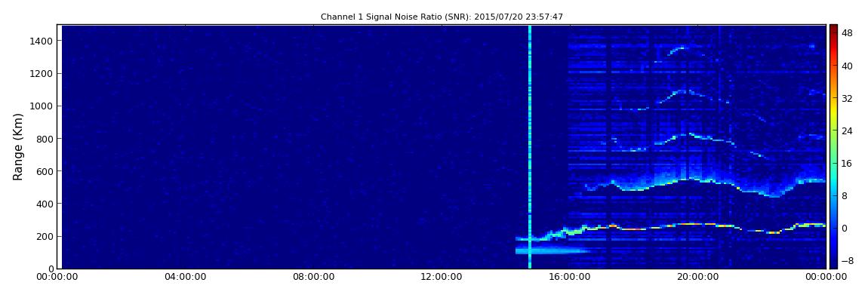This screenshot has height=307, width=868.
Task: Click the 1200 range tick label
Action: [x=42, y=74]
